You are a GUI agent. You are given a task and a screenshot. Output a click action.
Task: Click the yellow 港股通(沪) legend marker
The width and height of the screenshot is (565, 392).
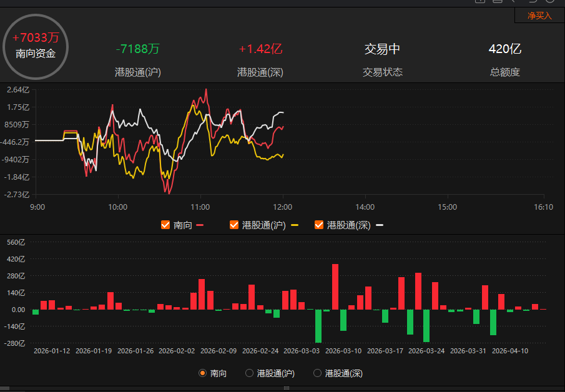[x=295, y=225]
